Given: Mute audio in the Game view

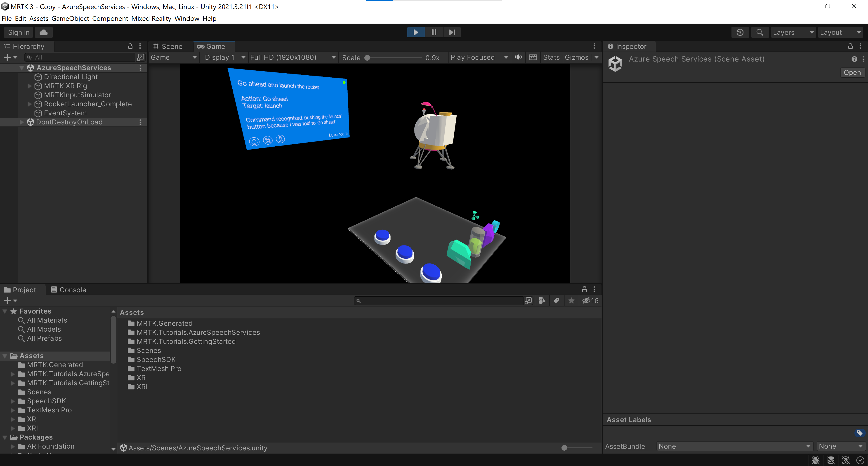Looking at the screenshot, I should coord(518,57).
